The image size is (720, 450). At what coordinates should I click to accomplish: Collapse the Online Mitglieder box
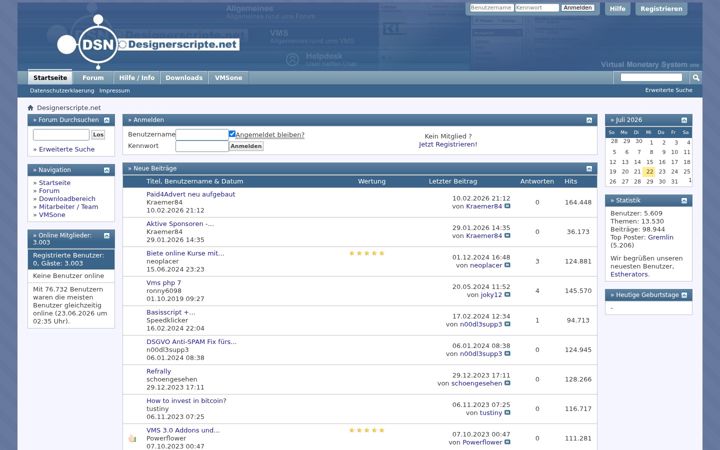pyautogui.click(x=107, y=236)
